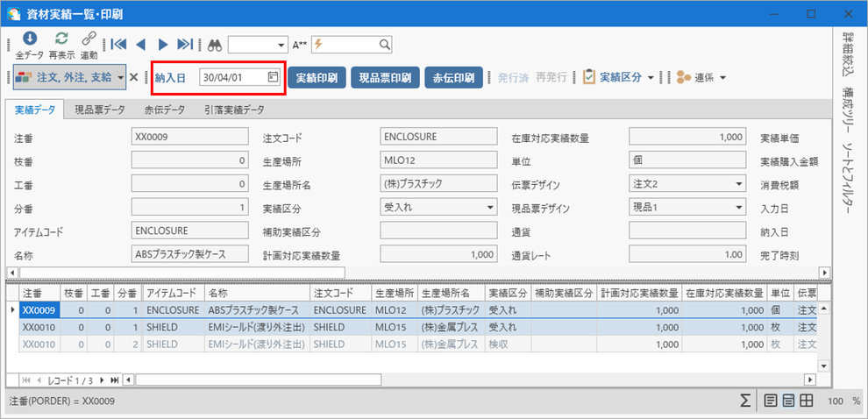Click the 注番 field showing XX0009
This screenshot has height=419, width=868.
point(190,136)
